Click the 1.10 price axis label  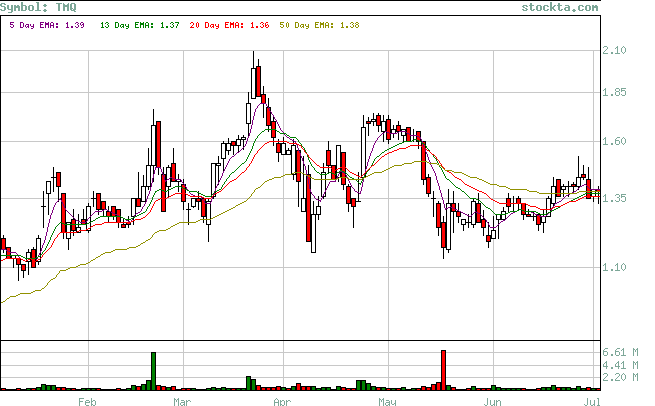[x=614, y=267]
